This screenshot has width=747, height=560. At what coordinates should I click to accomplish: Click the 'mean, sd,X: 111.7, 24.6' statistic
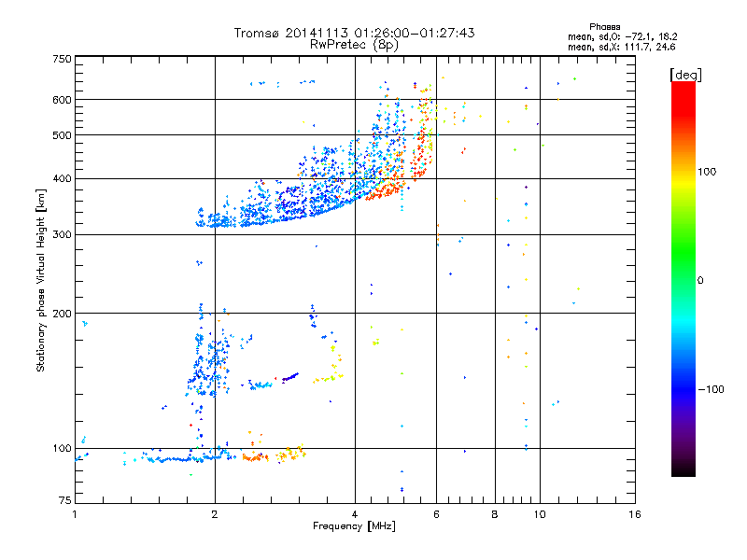621,47
